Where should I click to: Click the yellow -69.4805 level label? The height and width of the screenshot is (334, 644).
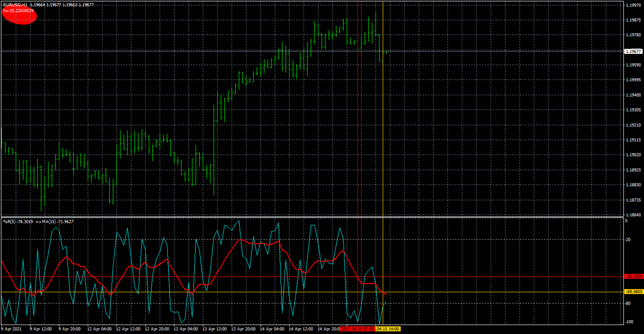(634, 292)
